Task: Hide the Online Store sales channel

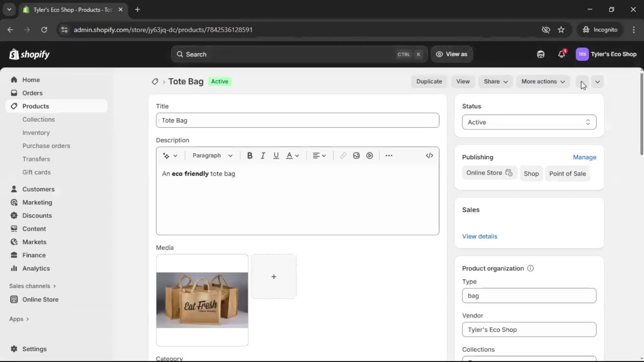Action: pos(509,173)
